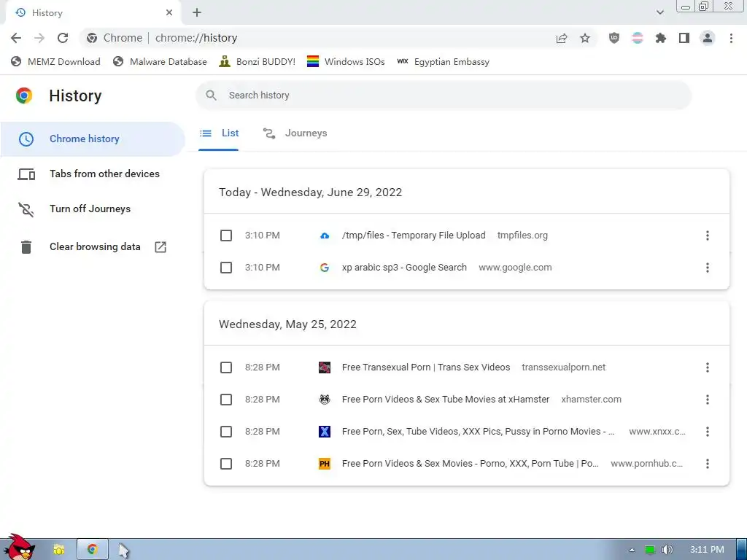Switch to the List tab
The width and height of the screenshot is (747, 560).
pos(219,134)
